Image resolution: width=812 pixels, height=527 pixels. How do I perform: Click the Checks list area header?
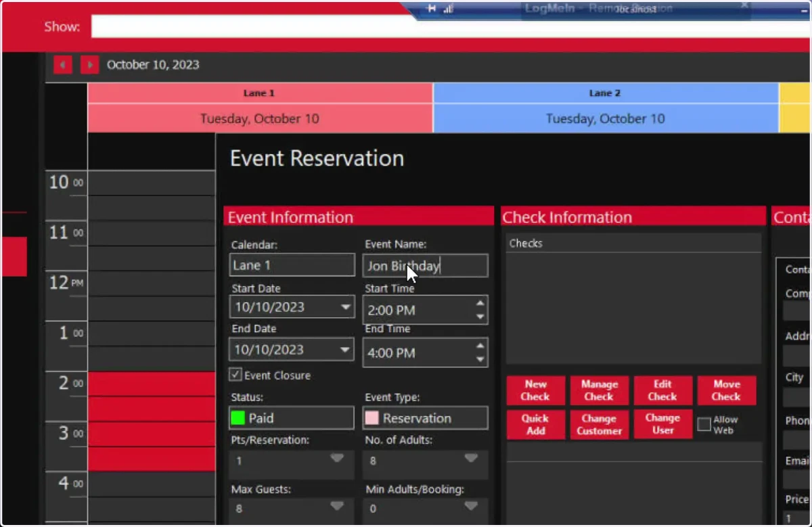point(633,243)
